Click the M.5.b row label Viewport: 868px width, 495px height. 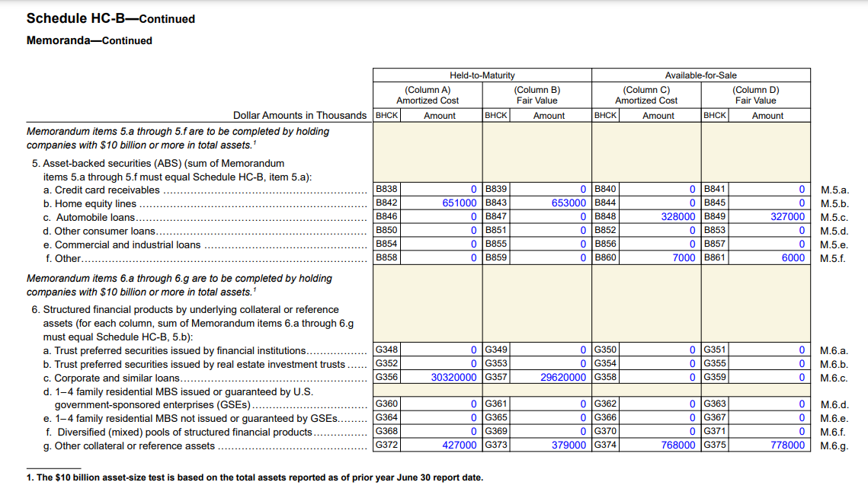click(x=835, y=203)
